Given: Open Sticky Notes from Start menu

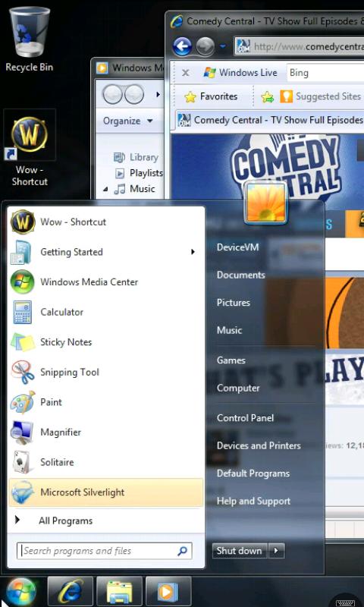Looking at the screenshot, I should pos(105,342).
